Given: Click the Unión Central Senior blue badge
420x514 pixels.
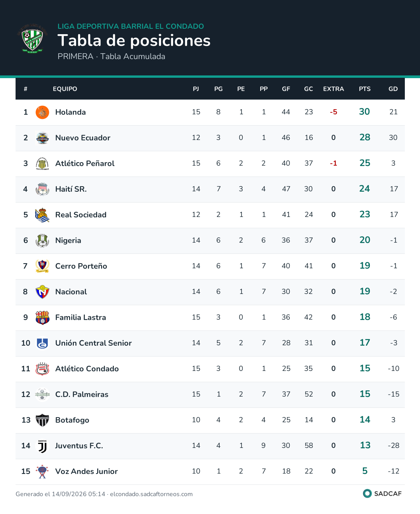Looking at the screenshot, I should (x=42, y=343).
